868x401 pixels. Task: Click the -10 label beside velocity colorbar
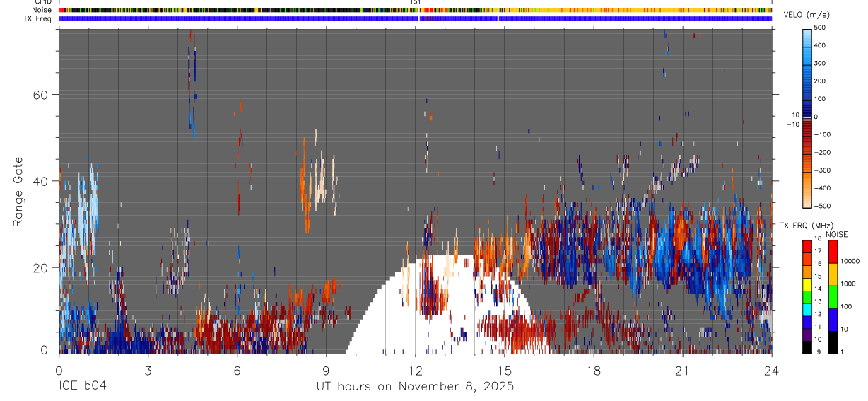(x=794, y=124)
